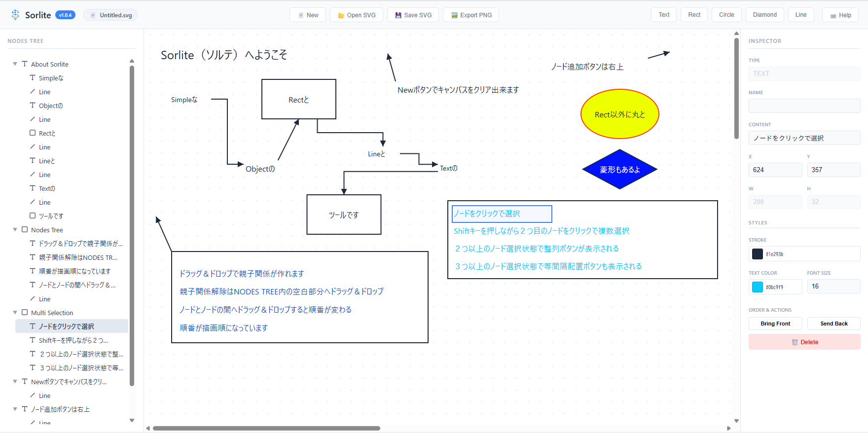Select the ツールです tree item
868x433 pixels.
pyautogui.click(x=72, y=216)
